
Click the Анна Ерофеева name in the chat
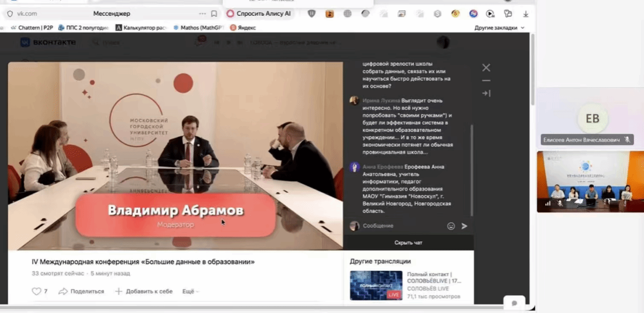(x=383, y=167)
